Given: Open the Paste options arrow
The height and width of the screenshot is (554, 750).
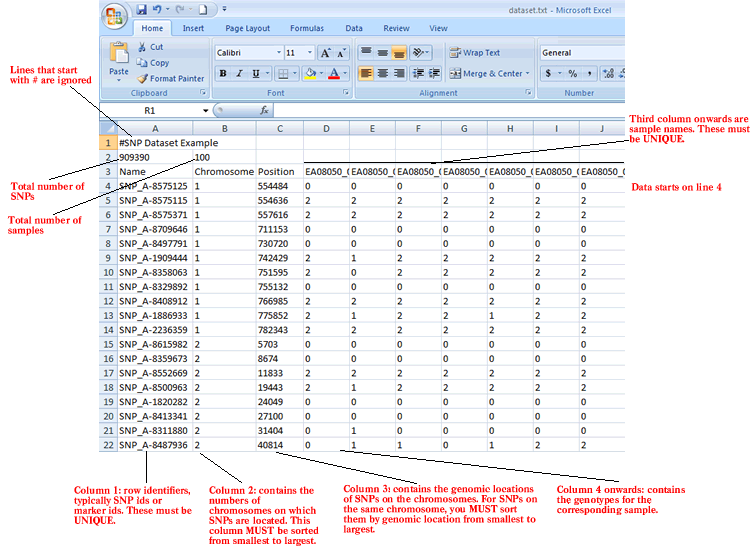Looking at the screenshot, I should pyautogui.click(x=119, y=81).
